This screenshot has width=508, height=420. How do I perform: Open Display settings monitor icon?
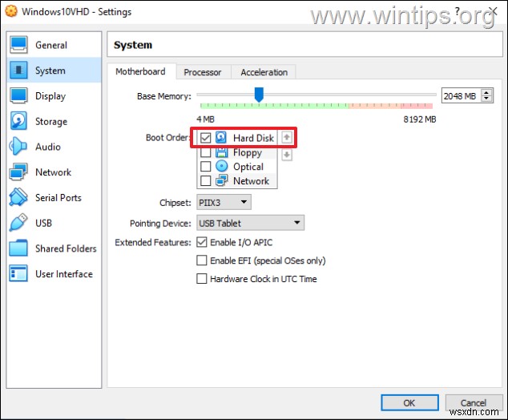pos(18,95)
